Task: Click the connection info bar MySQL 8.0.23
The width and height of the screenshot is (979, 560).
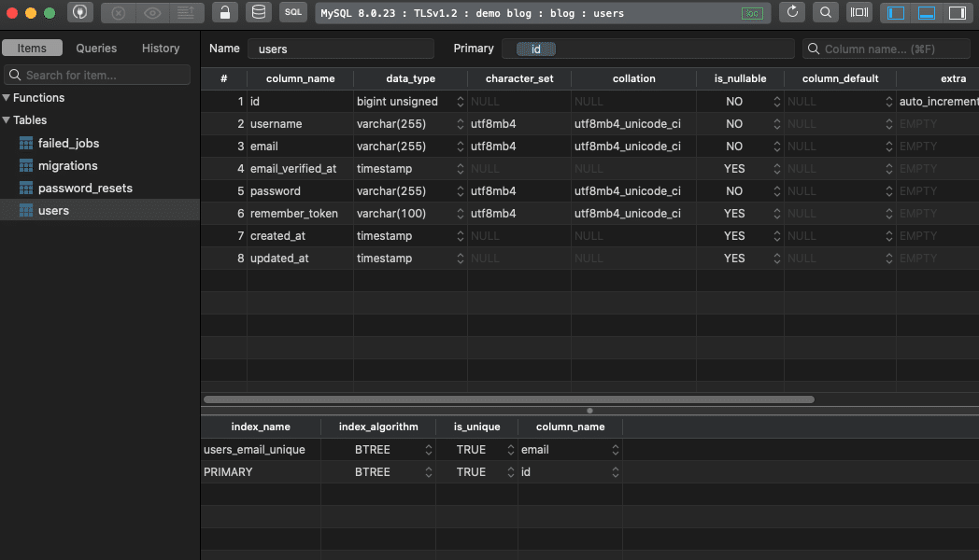Action: click(543, 13)
